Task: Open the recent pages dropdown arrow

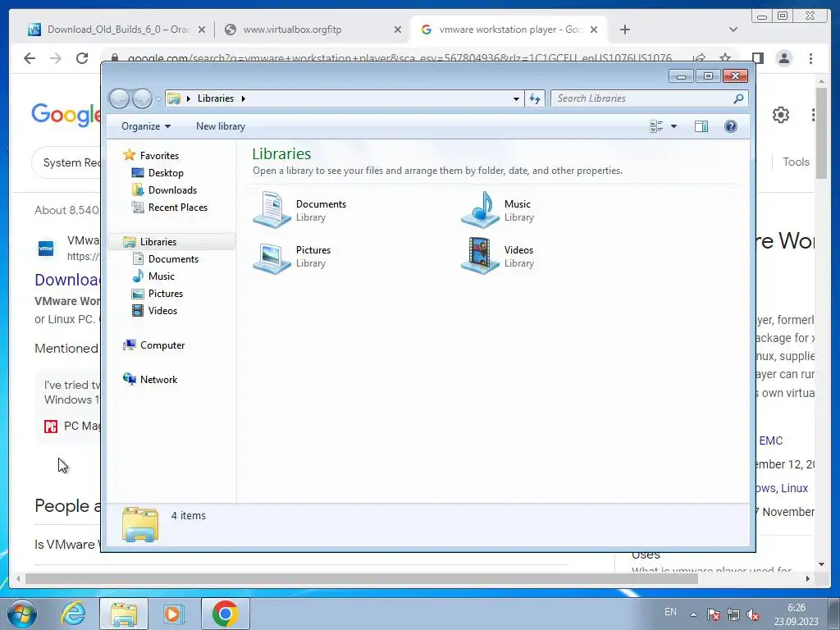Action: 158,99
